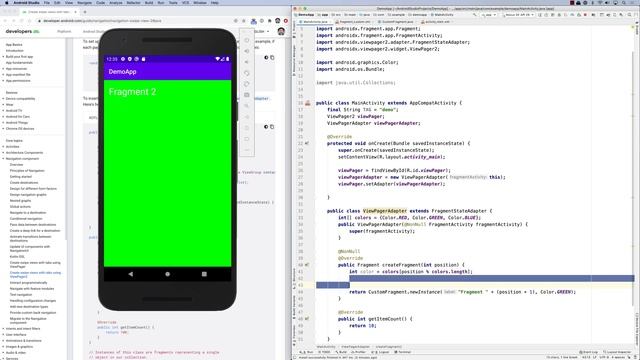
Task: Click the browser bookmark star icon
Action: coord(244,20)
